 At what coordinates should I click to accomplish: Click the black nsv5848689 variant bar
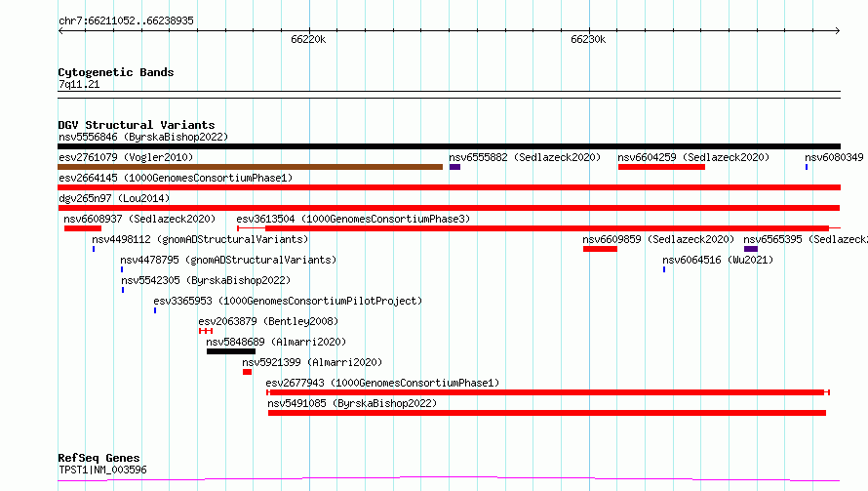coord(231,351)
